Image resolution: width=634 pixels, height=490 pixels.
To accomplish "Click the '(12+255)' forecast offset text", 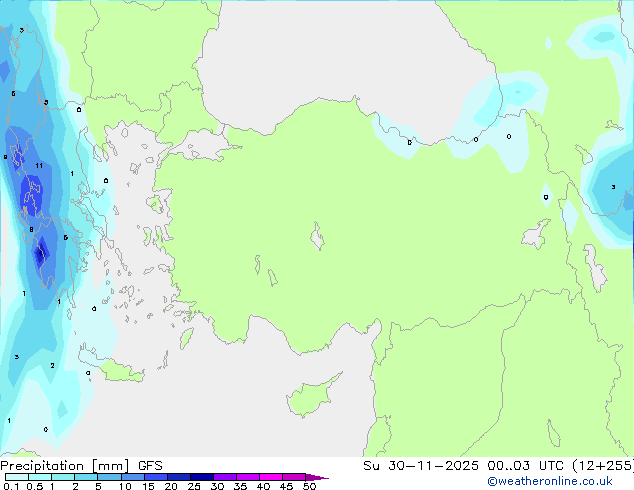I will [x=603, y=466].
